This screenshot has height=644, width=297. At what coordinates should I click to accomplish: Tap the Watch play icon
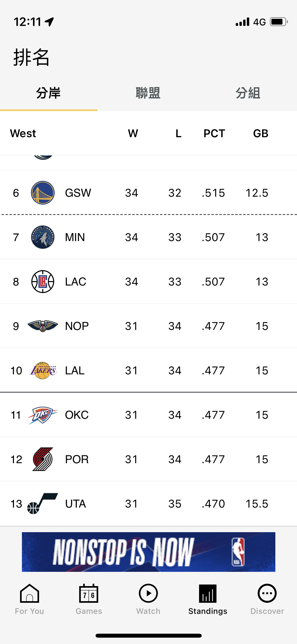pos(148,593)
